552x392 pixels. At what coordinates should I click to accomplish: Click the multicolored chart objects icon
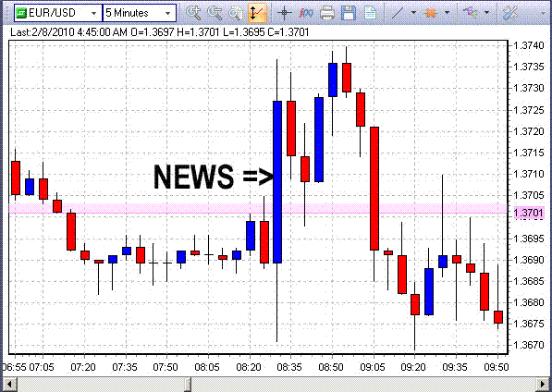tap(471, 13)
